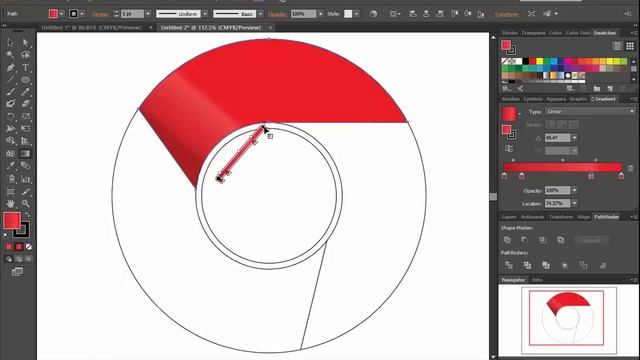Switch to the Untitled-1 document tab
The height and width of the screenshot is (360, 640).
point(91,27)
